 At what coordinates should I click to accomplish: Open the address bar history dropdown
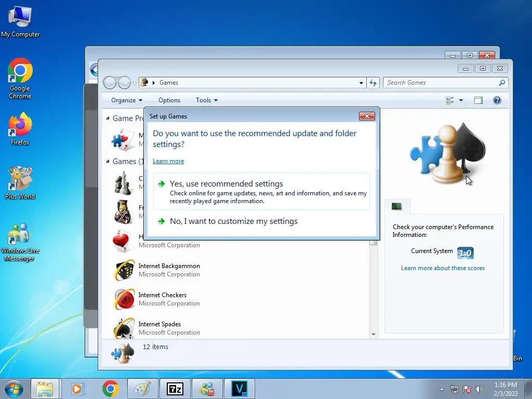[362, 83]
